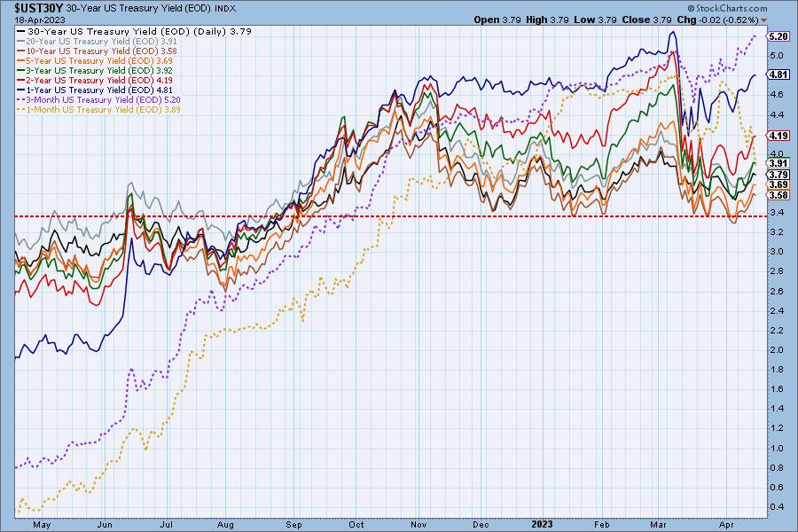Click the 4.4 tick on the yield axis
The height and width of the screenshot is (532, 798).
[x=777, y=114]
